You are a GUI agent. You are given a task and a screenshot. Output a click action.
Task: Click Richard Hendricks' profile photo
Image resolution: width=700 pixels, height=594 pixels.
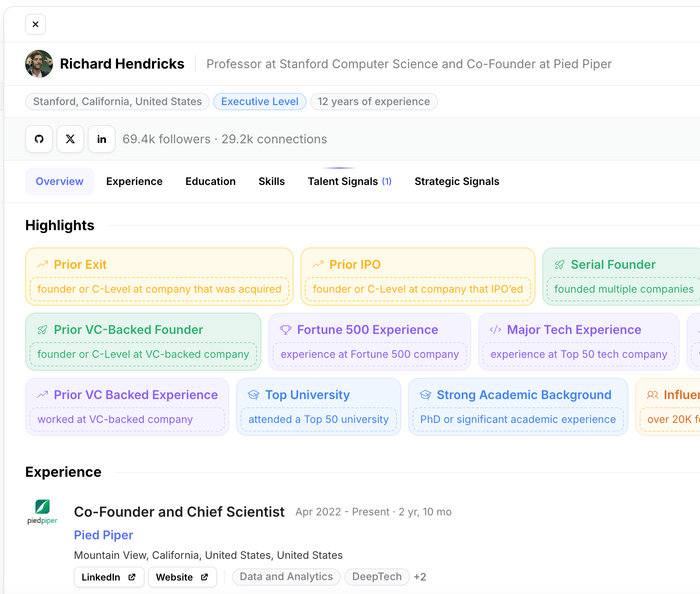39,63
